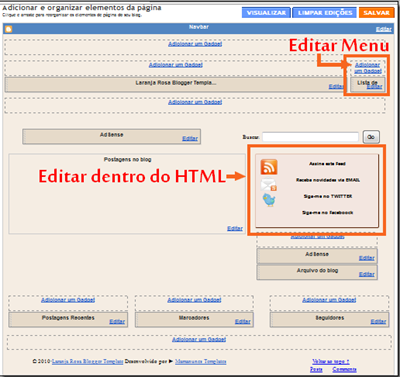This screenshot has width=400, height=377.
Task: Click Adicionar um Gadget just below the Laranja Rosa header
Action: pyautogui.click(x=195, y=102)
